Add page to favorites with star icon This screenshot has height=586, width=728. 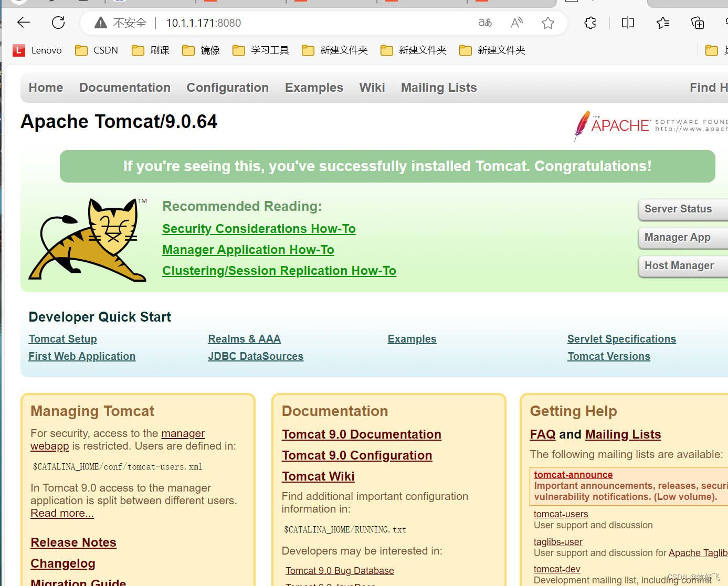[548, 23]
